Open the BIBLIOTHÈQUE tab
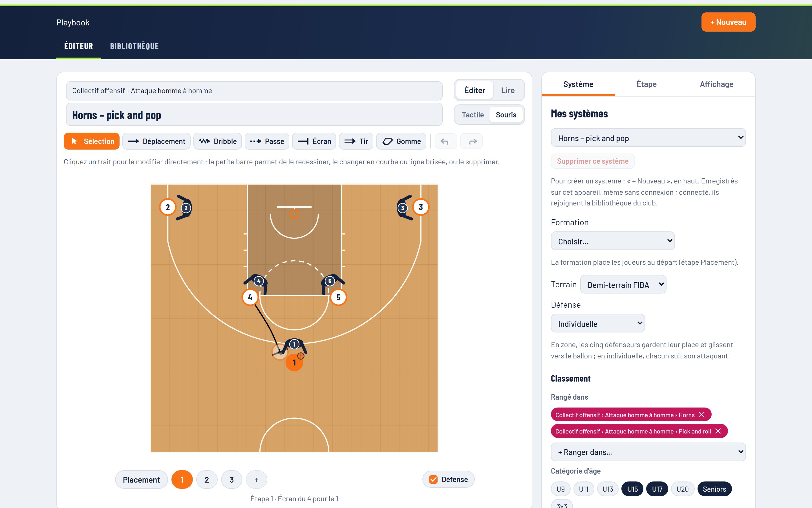Viewport: 812px width, 508px height. click(x=134, y=46)
